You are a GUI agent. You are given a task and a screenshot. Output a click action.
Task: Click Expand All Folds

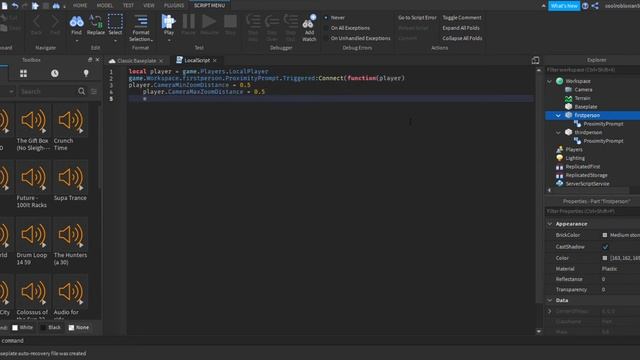click(x=461, y=28)
